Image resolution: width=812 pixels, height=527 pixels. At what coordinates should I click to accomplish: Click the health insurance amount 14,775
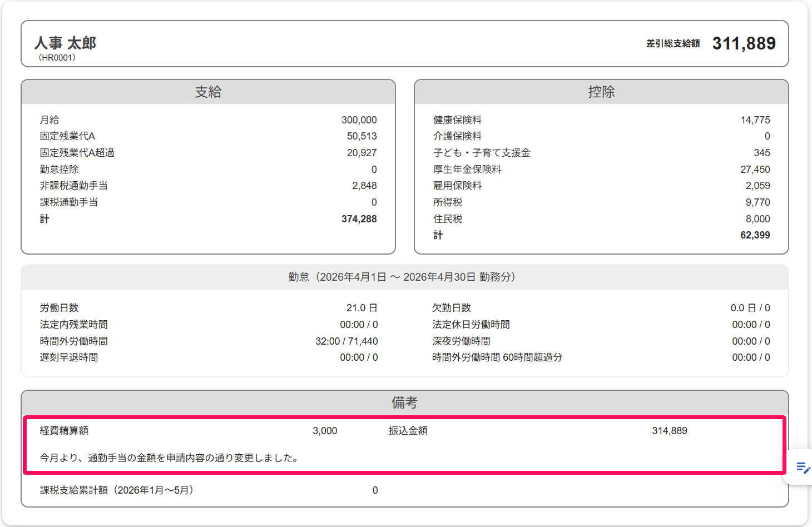(755, 120)
